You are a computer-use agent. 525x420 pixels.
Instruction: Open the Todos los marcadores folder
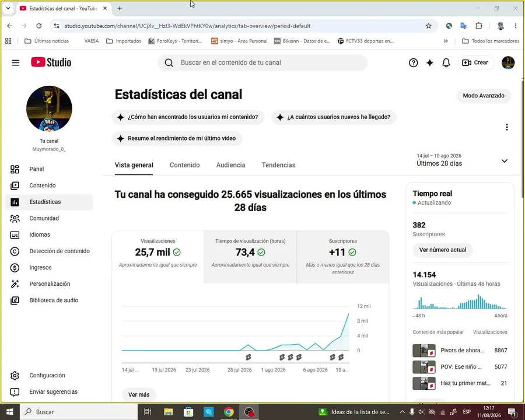pos(491,41)
